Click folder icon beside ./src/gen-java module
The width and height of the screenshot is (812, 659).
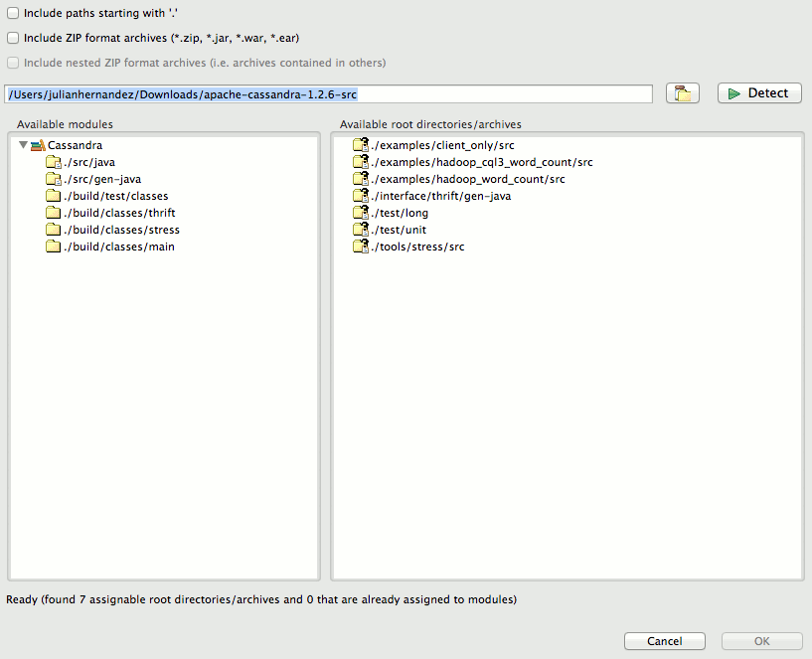54,178
